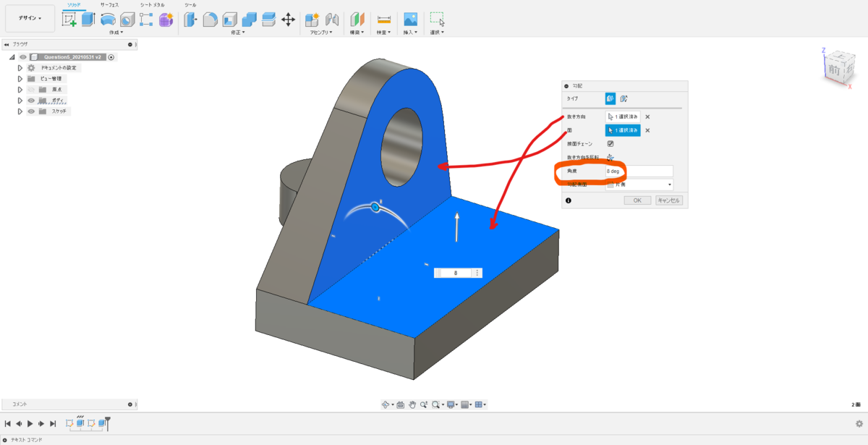868x445 pixels.
Task: Choose the first draft type icon
Action: click(610, 98)
